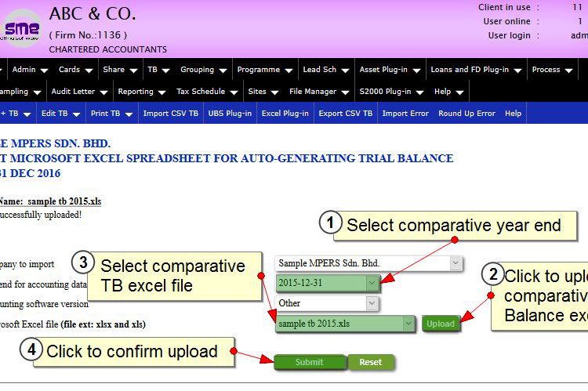Click Export CSV TB
588x391 pixels.
click(x=346, y=113)
